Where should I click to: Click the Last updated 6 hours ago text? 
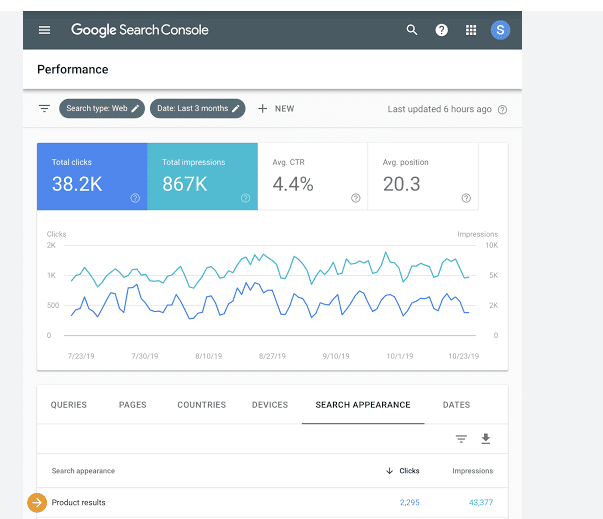point(440,109)
